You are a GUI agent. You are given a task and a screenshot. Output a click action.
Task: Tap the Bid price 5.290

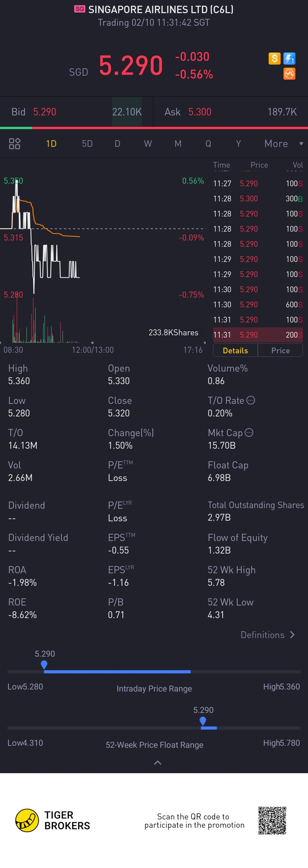[45, 112]
